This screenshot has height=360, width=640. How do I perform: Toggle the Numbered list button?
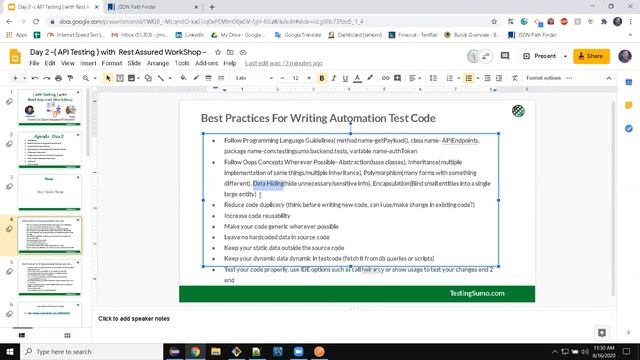pyautogui.click(x=449, y=78)
